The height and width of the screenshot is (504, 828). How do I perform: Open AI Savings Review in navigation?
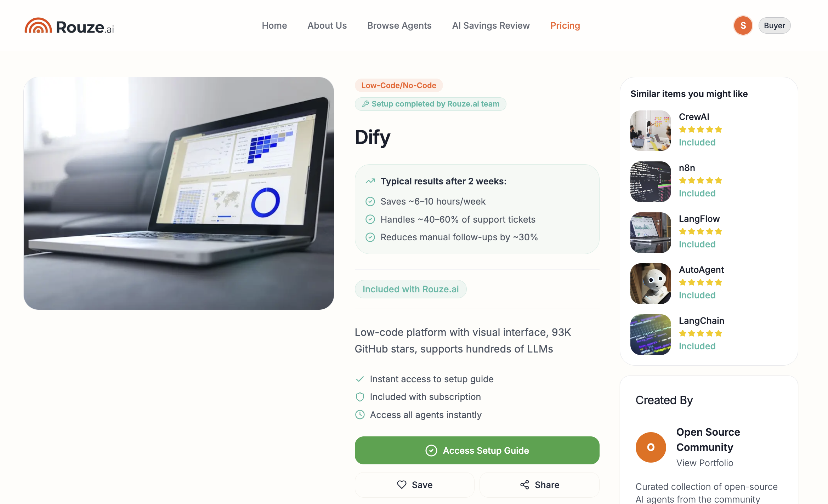491,25
